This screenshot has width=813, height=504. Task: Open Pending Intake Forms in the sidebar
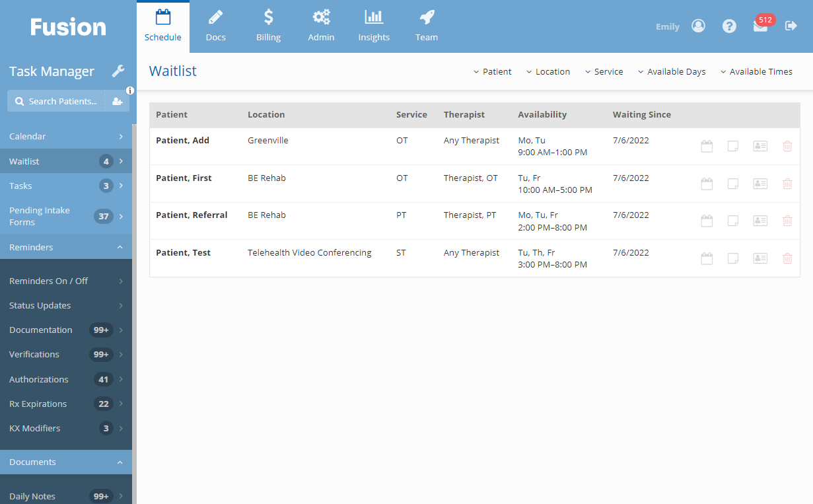[x=66, y=216]
